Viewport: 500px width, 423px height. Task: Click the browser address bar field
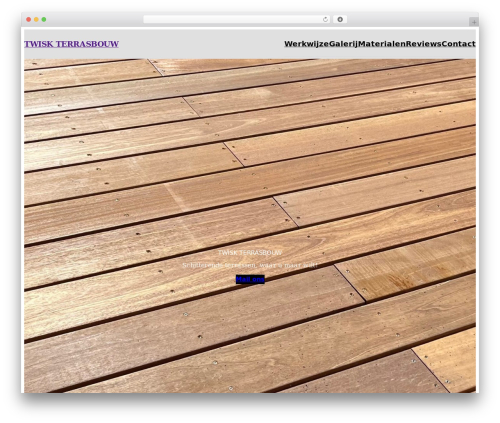coord(237,19)
